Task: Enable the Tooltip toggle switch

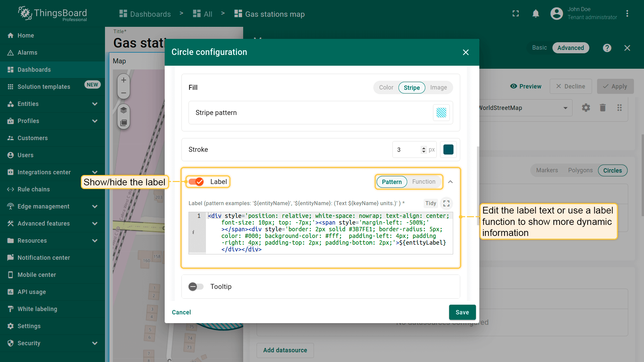Action: [x=196, y=287]
